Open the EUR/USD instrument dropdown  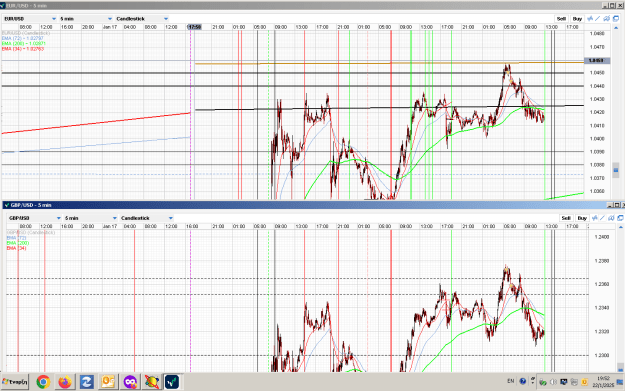click(30, 19)
